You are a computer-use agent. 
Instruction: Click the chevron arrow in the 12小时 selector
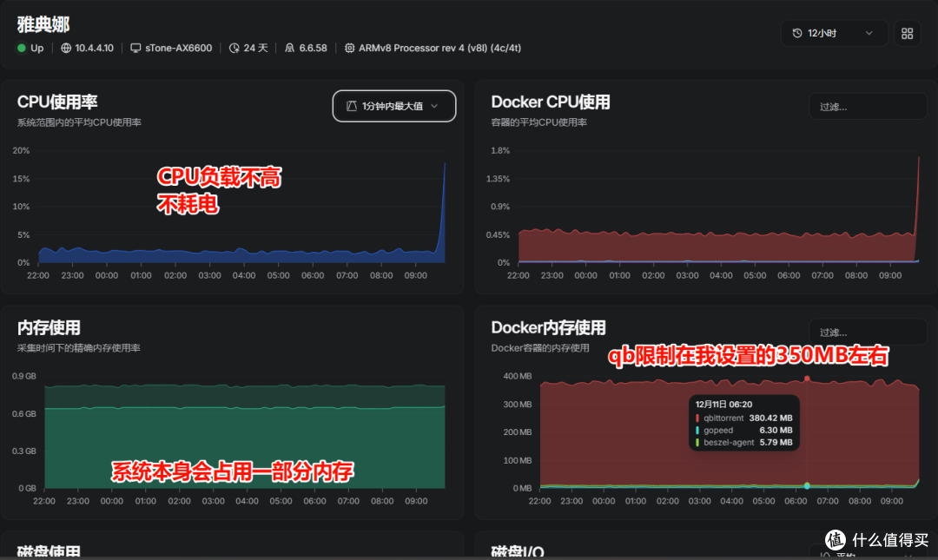pos(869,34)
